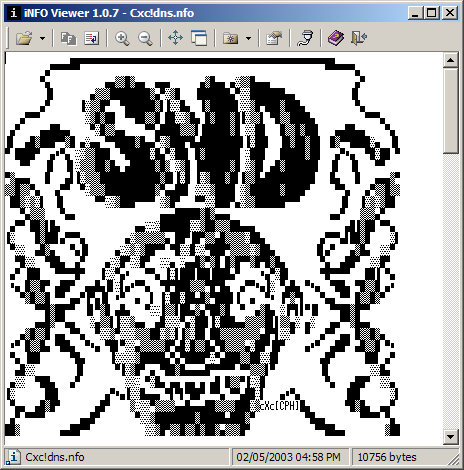Image resolution: width=464 pixels, height=470 pixels.
Task: Click the font selection toolbar icon
Action: tap(69, 38)
